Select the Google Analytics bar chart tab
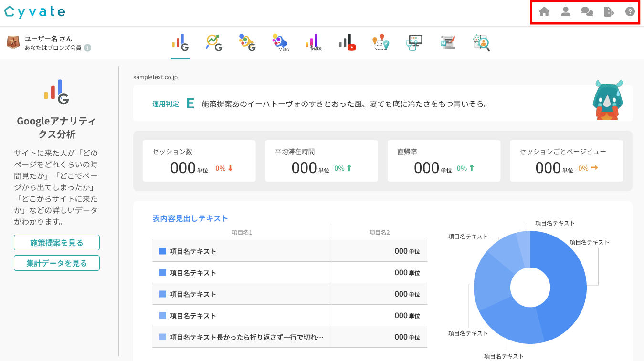 click(x=180, y=42)
